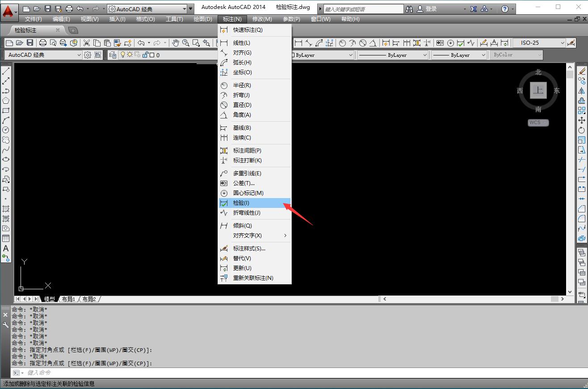Click the Tolerance toolbar icon
Viewport: 588px width, 389px height.
(x=440, y=43)
